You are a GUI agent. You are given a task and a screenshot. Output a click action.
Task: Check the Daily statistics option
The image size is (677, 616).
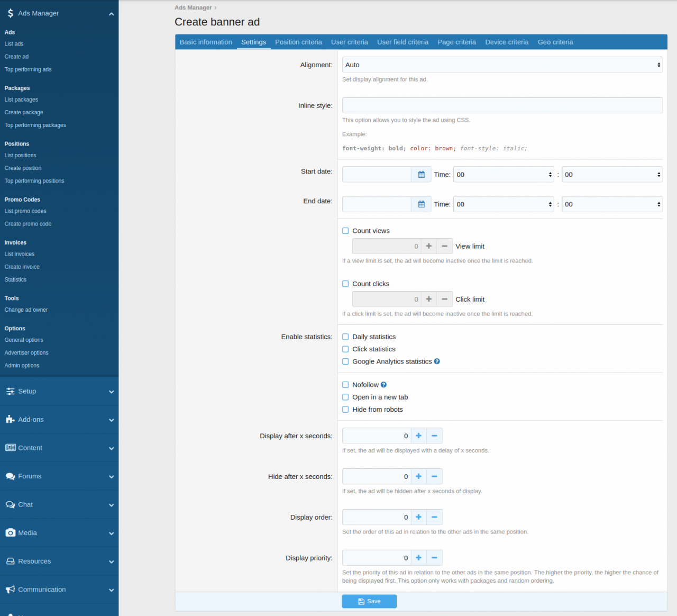[x=345, y=336]
